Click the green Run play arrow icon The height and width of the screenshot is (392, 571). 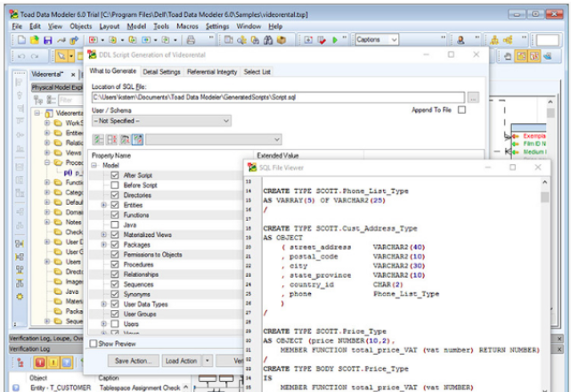pyautogui.click(x=335, y=40)
